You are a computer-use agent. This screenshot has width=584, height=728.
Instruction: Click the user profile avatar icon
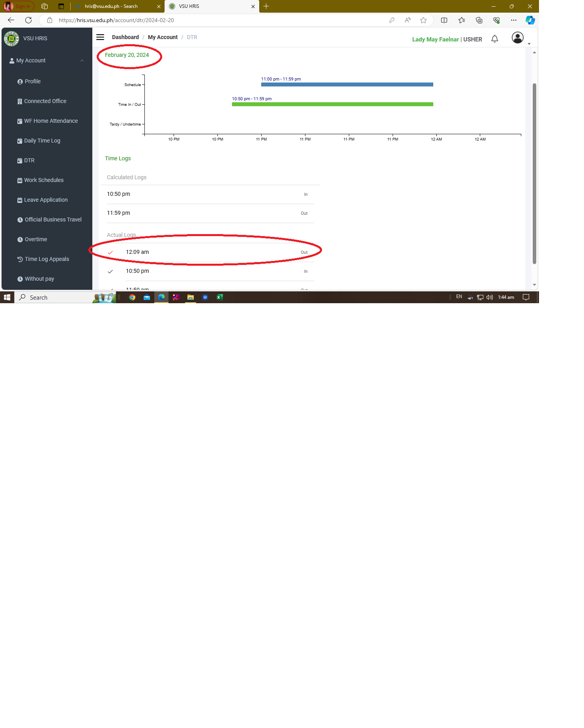pyautogui.click(x=517, y=38)
